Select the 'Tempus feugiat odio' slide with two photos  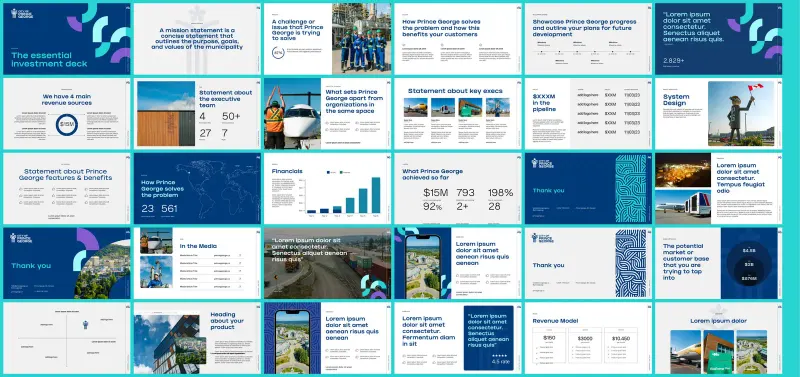click(718, 188)
